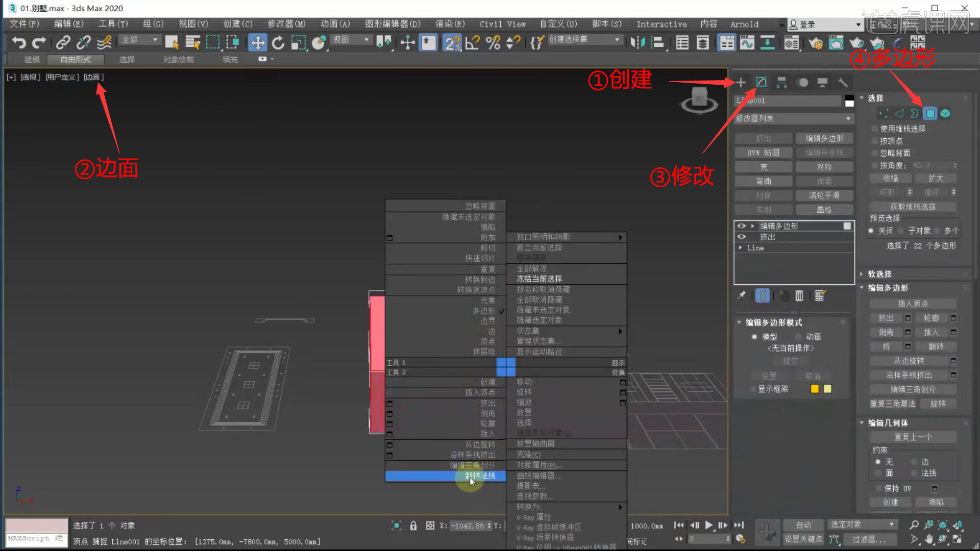Select Vertex sub-object level icon

(884, 113)
